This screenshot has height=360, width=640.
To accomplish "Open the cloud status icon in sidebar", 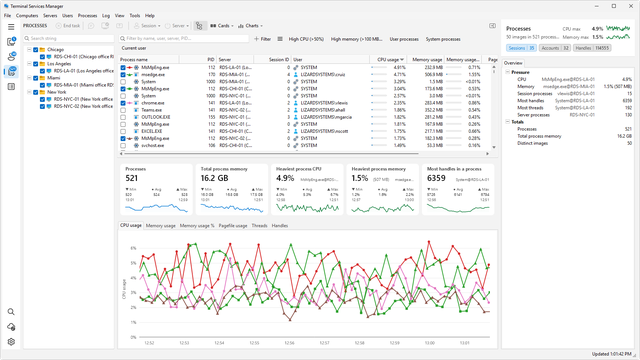I will (x=11, y=327).
